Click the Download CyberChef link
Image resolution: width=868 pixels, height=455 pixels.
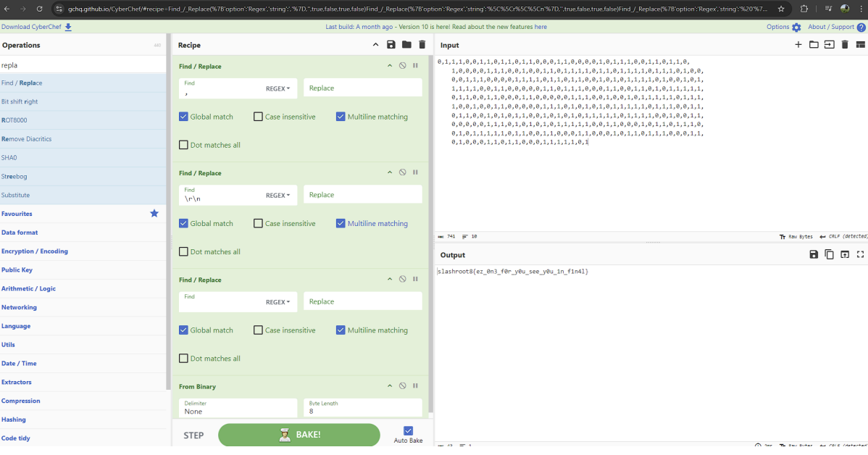click(x=36, y=27)
